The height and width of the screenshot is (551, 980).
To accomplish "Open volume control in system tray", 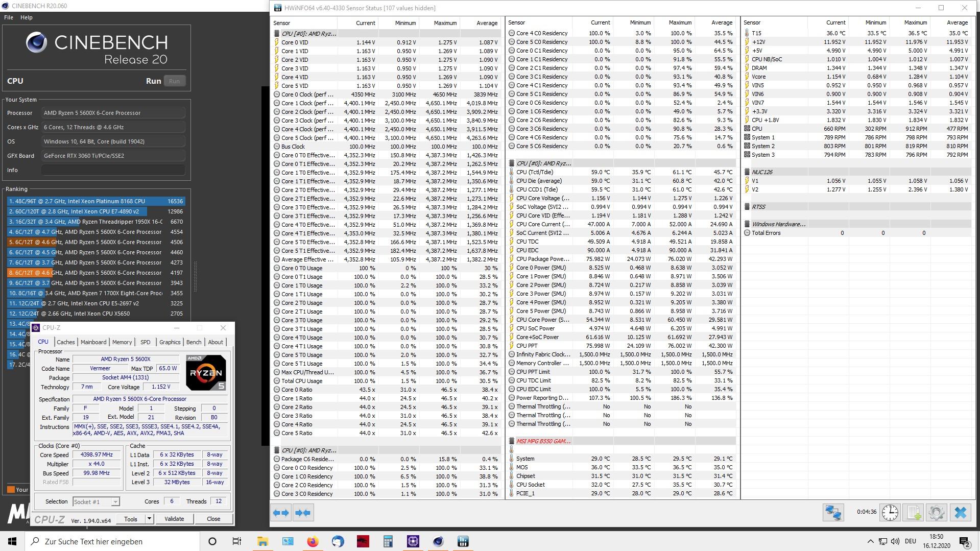I will pyautogui.click(x=895, y=541).
